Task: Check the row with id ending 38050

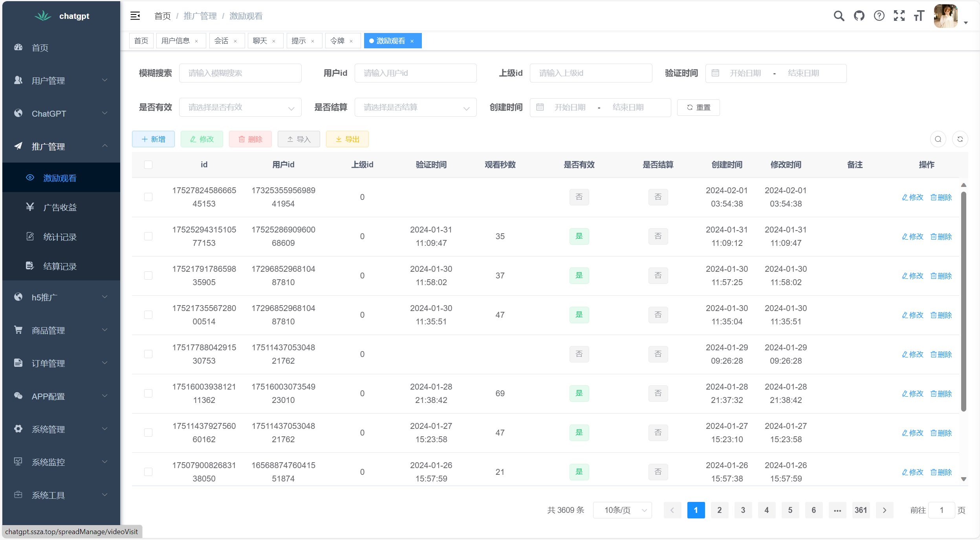Action: pos(148,472)
